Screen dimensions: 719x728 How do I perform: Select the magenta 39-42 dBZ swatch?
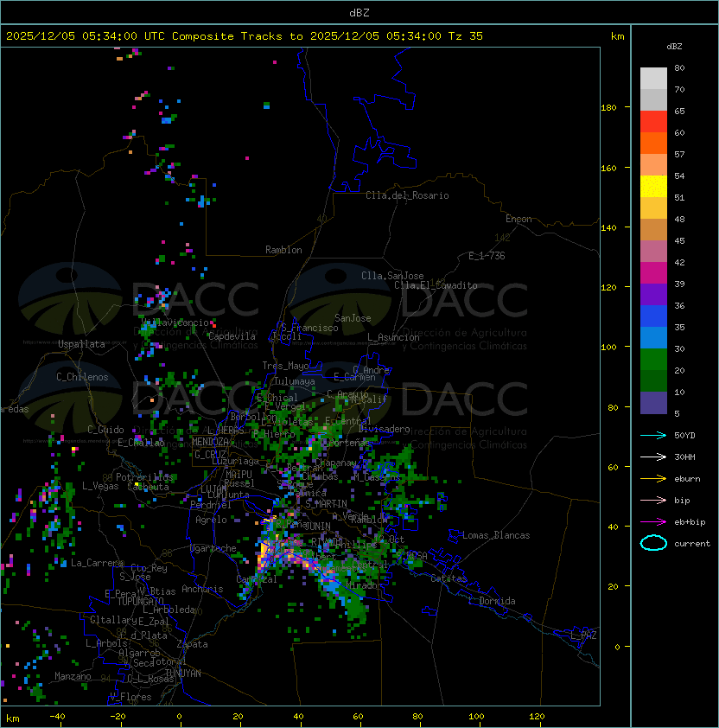[x=653, y=273]
